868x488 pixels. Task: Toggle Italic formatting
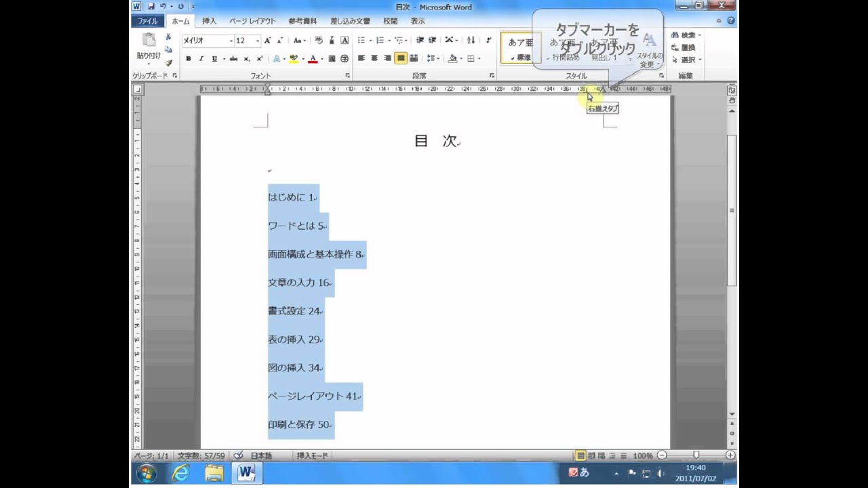click(201, 58)
